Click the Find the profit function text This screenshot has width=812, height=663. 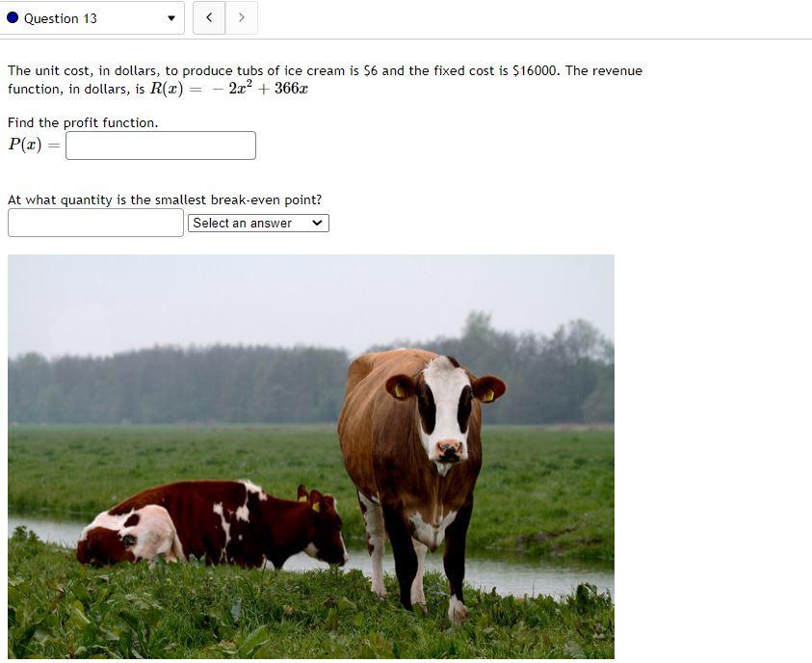coord(83,122)
